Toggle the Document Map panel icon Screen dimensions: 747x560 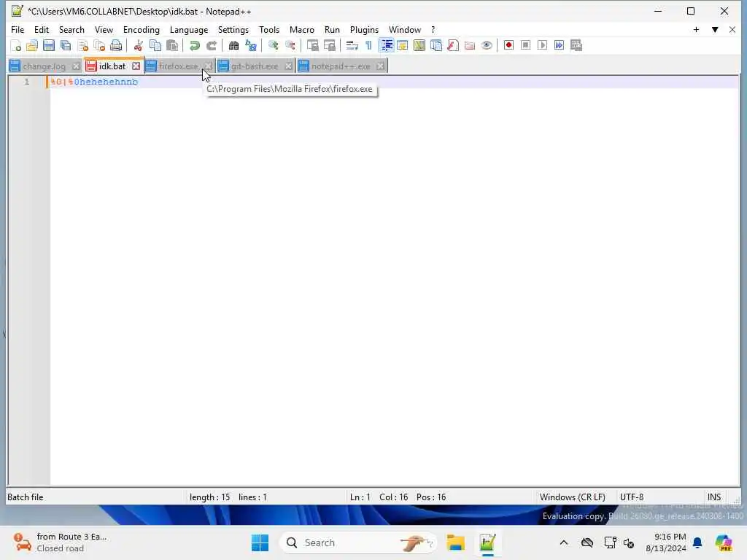pyautogui.click(x=419, y=45)
